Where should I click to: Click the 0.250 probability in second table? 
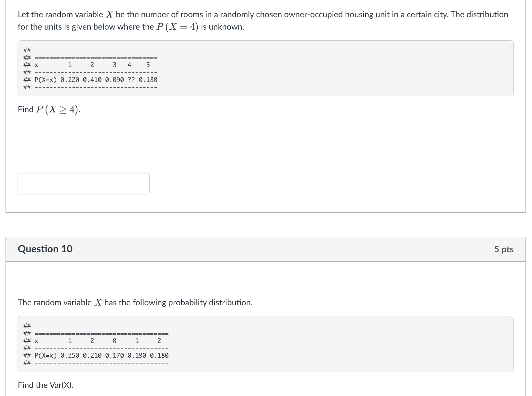click(x=70, y=355)
